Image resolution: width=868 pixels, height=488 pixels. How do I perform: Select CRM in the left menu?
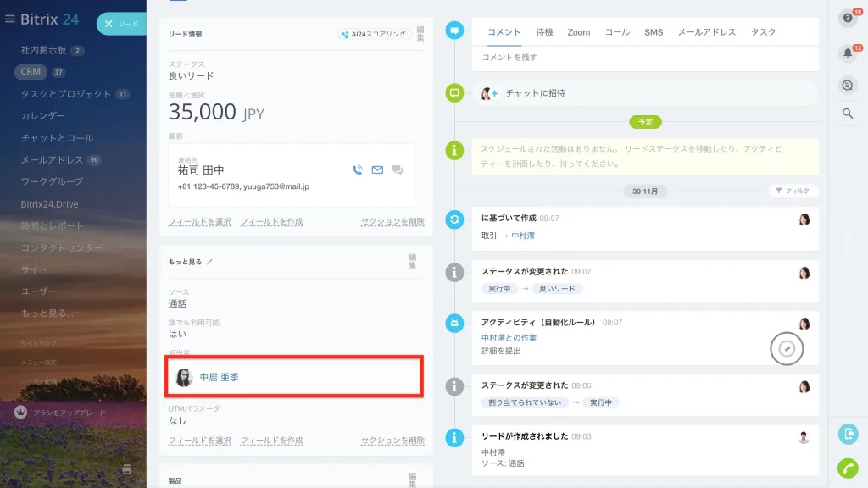coord(31,71)
